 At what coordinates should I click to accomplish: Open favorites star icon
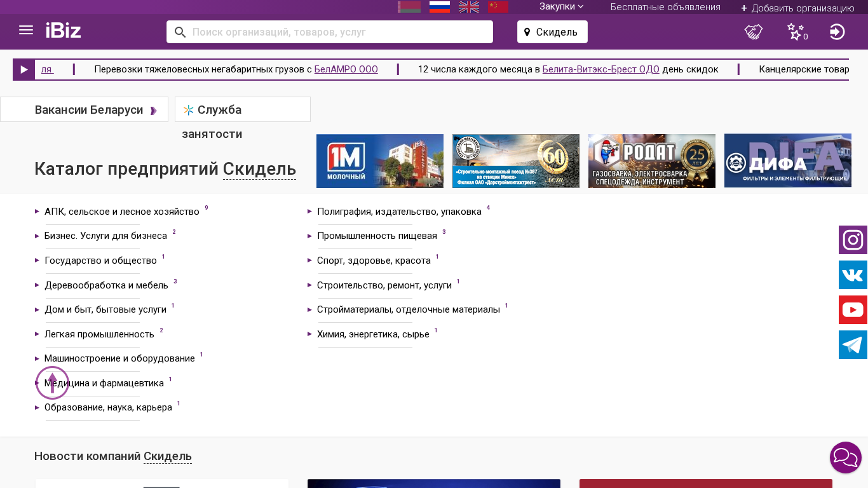[795, 32]
